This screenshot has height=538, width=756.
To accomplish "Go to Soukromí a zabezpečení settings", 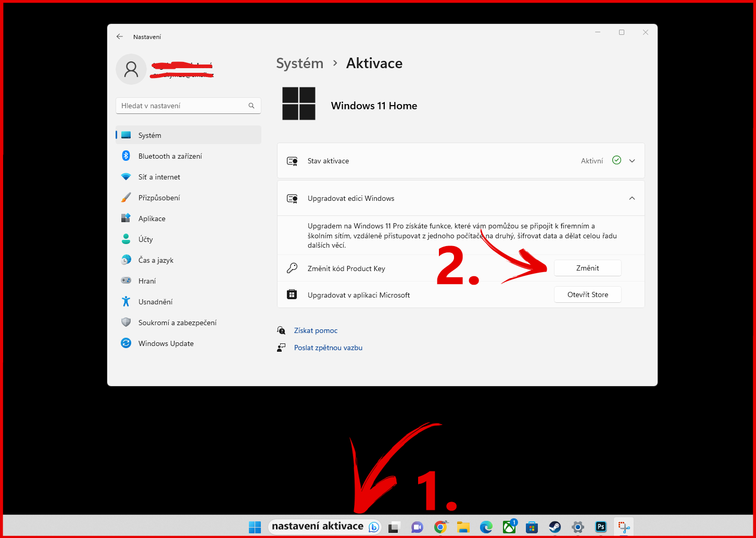I will point(188,323).
